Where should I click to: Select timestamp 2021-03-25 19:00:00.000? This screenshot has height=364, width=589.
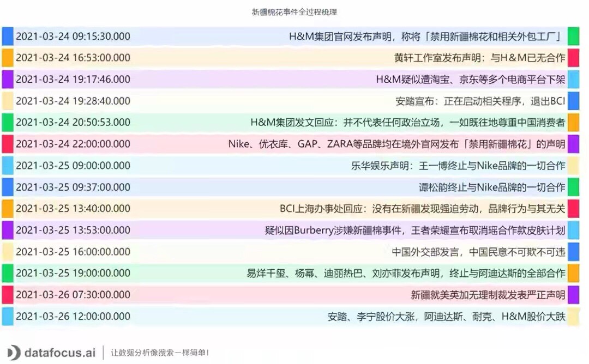click(x=73, y=273)
